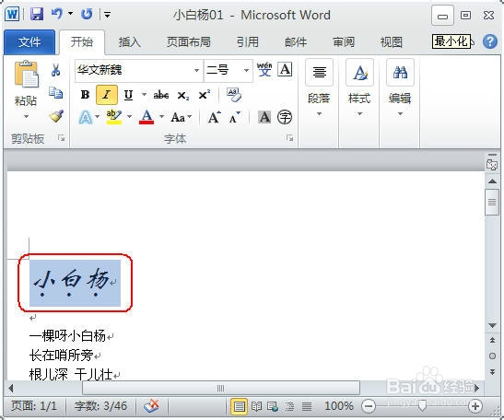The width and height of the screenshot is (504, 420).
Task: Apply yellow text highlight color
Action: coord(114,117)
